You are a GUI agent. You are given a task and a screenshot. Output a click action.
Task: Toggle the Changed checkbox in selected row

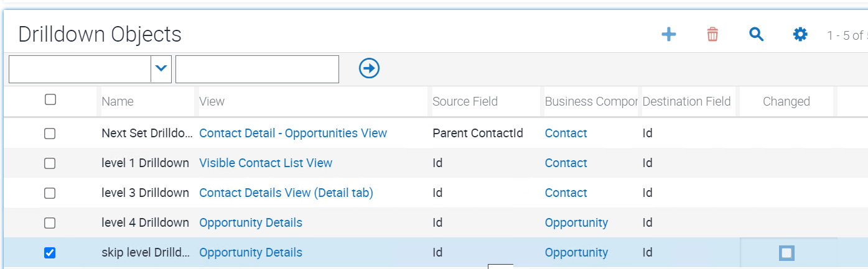coord(786,253)
